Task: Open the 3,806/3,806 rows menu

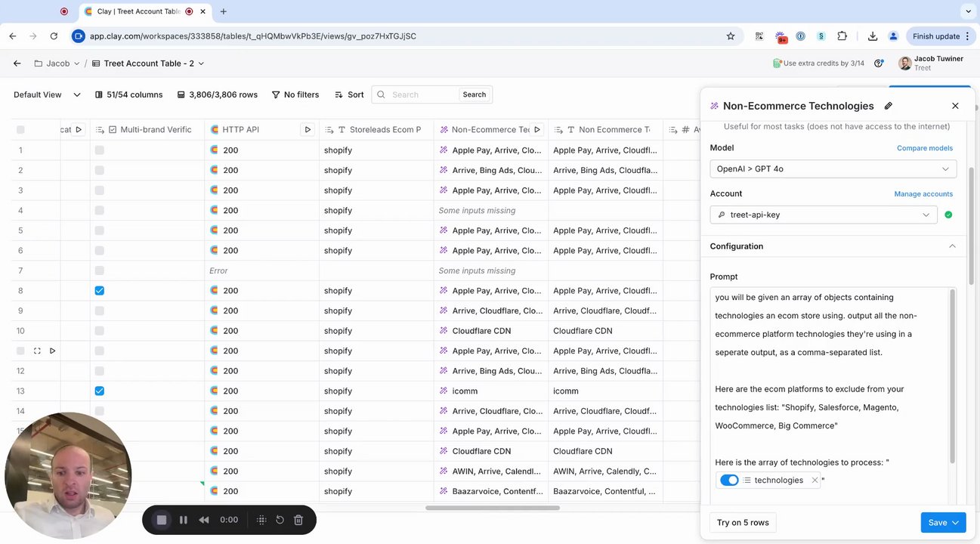Action: [x=218, y=94]
